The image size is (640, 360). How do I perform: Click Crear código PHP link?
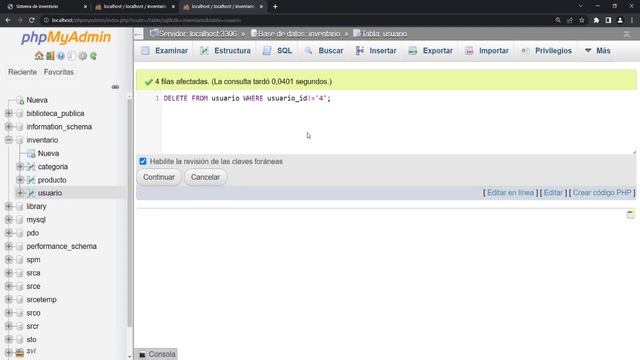602,193
